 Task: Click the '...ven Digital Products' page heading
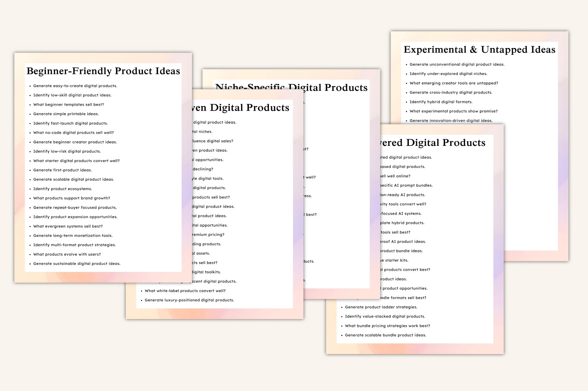pos(241,108)
